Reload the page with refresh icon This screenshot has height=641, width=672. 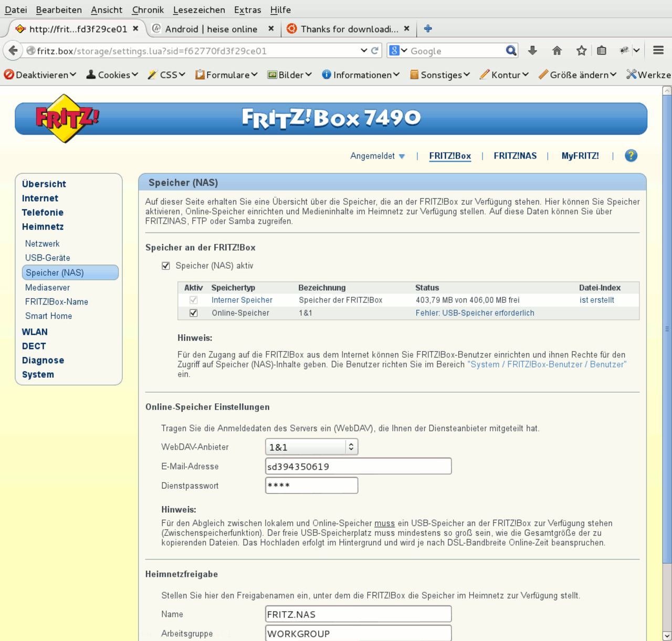tap(375, 51)
